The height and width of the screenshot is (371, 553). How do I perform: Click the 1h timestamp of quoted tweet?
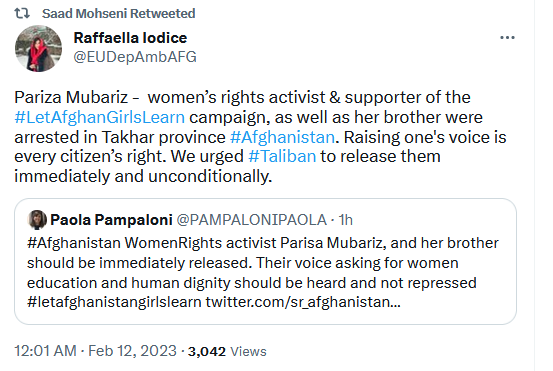tap(346, 220)
